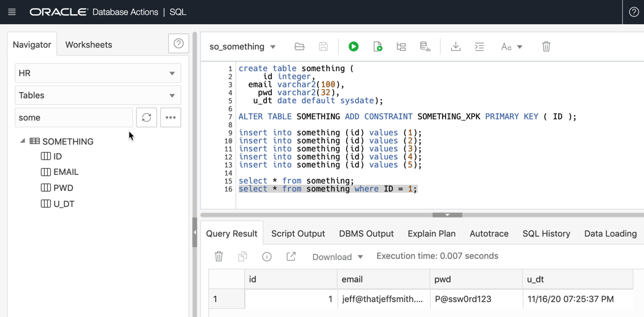This screenshot has width=644, height=317.
Task: Click the Explain Plan toolbar icon
Action: pyautogui.click(x=401, y=46)
